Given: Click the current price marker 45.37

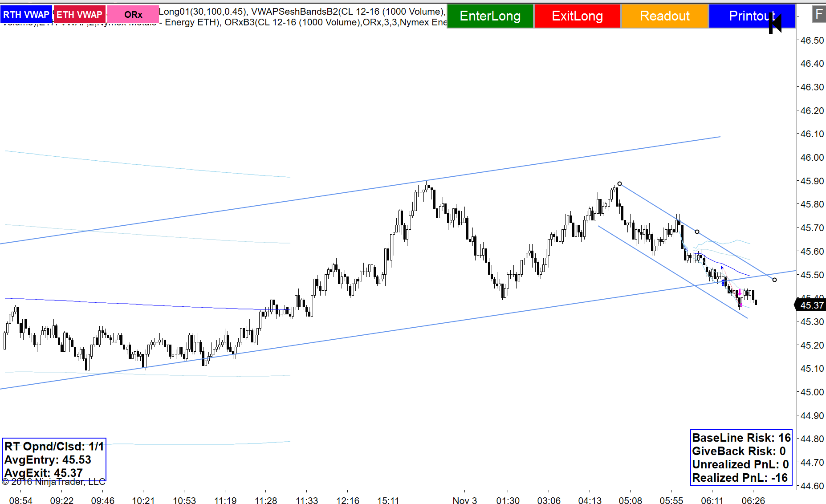Looking at the screenshot, I should [810, 305].
